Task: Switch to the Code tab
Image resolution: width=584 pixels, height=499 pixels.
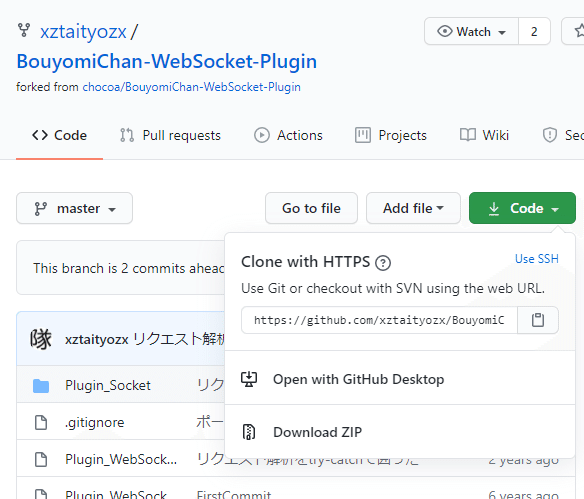Action: coord(60,136)
